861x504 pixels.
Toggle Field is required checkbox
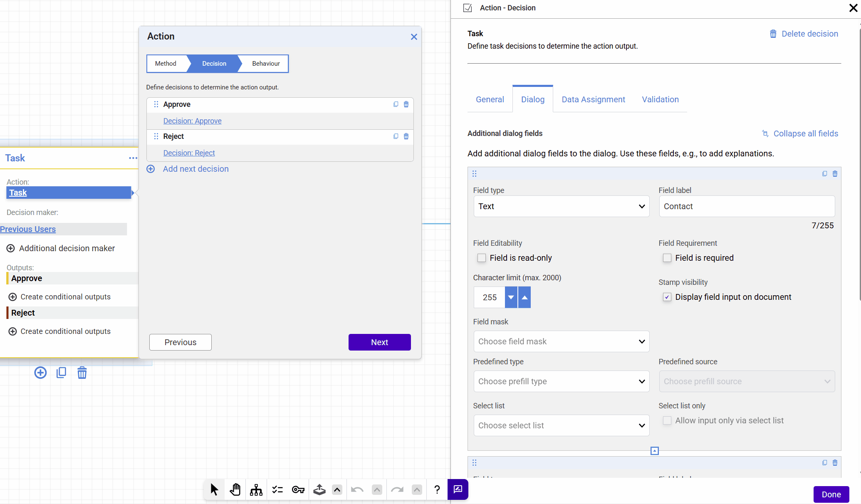(x=667, y=258)
